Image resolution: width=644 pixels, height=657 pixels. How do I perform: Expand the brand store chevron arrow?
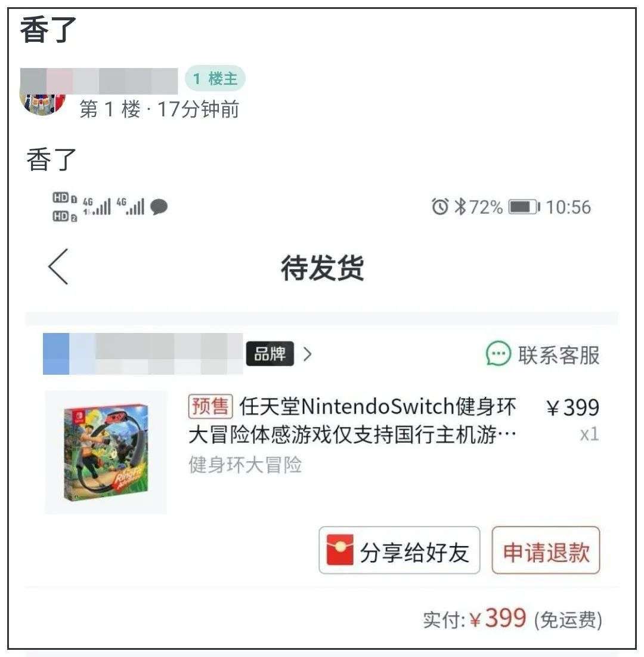307,354
